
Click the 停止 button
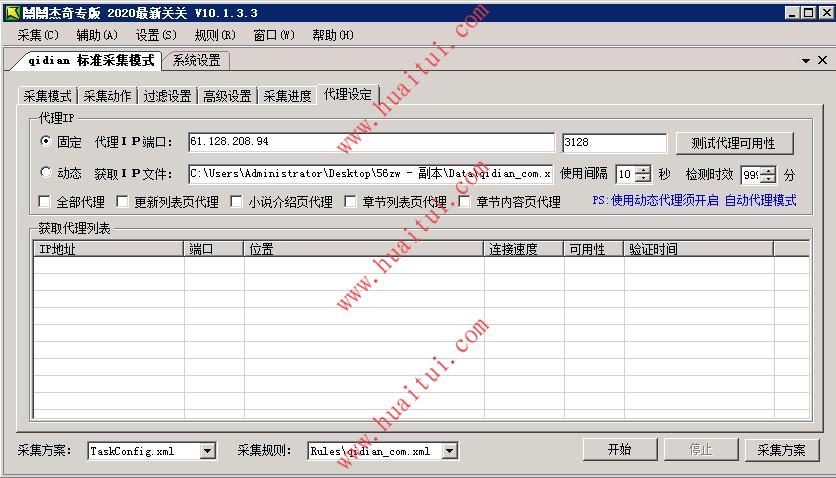[x=701, y=450]
